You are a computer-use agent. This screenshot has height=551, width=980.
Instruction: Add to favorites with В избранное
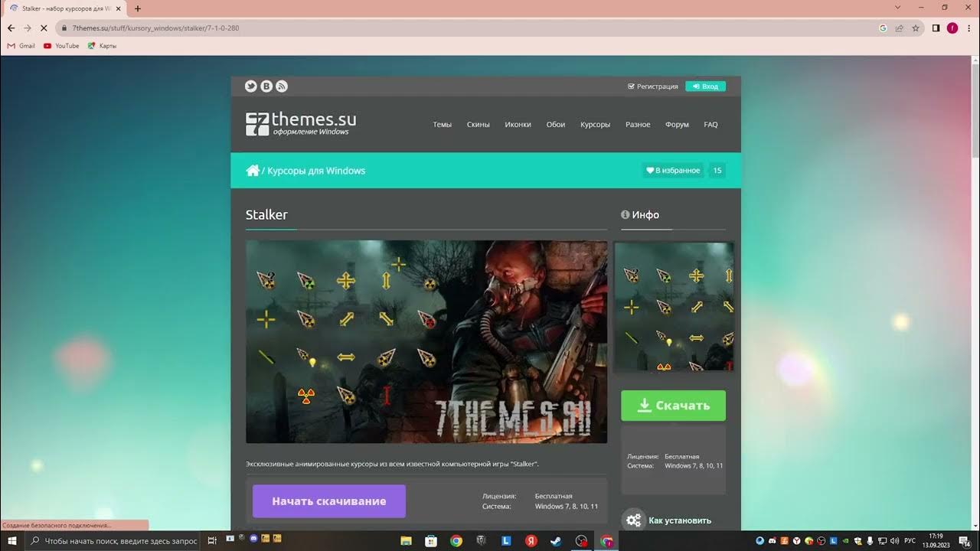coord(673,171)
